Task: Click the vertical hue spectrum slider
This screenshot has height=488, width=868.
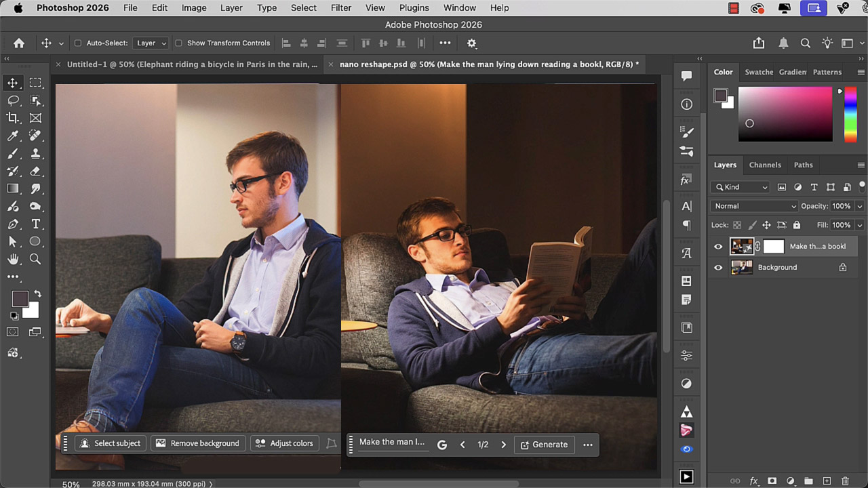Action: [850, 114]
